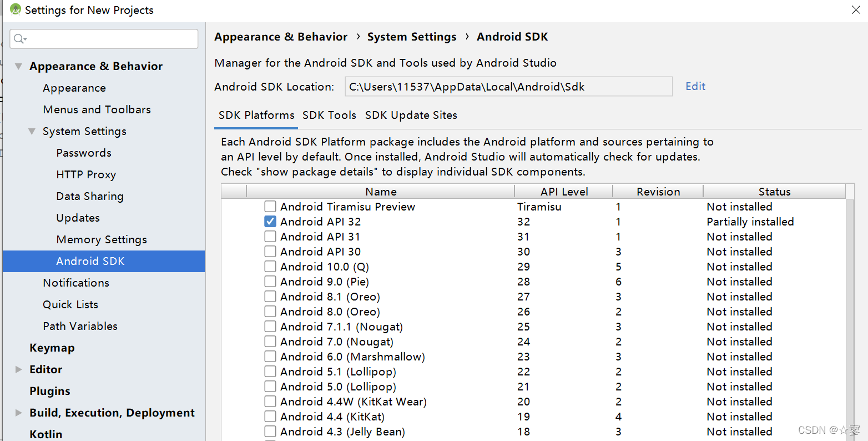Click inside the settings search field
868x441 pixels.
click(105, 39)
